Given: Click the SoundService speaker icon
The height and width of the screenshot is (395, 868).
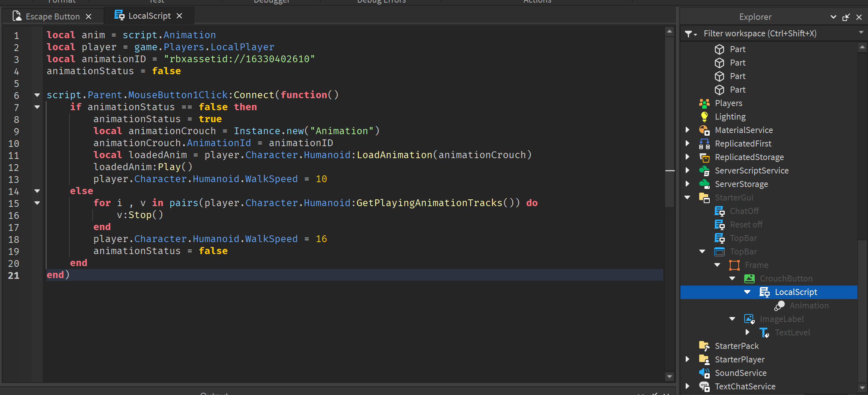Looking at the screenshot, I should coord(704,373).
